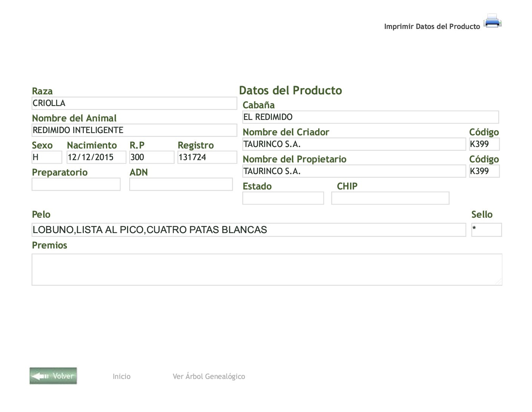Click the empty Estado field

point(283,198)
